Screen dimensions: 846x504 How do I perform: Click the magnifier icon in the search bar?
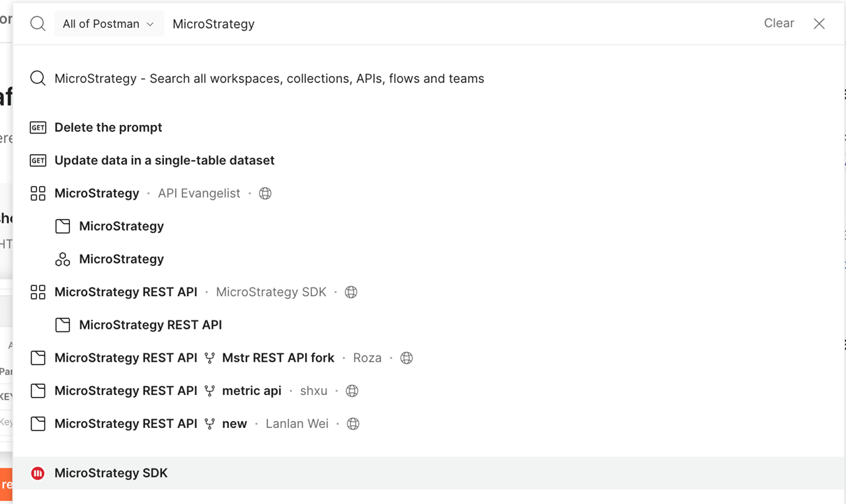click(x=38, y=23)
